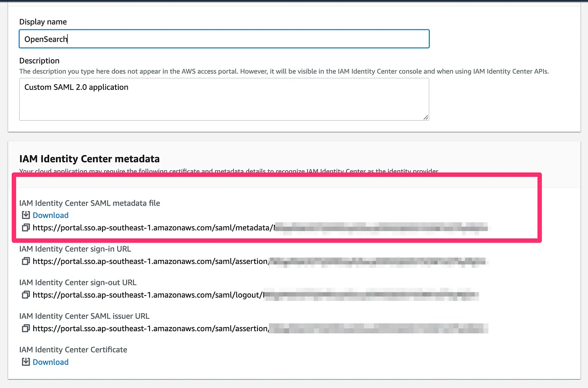Click the SAML metadata file download icon

point(26,215)
